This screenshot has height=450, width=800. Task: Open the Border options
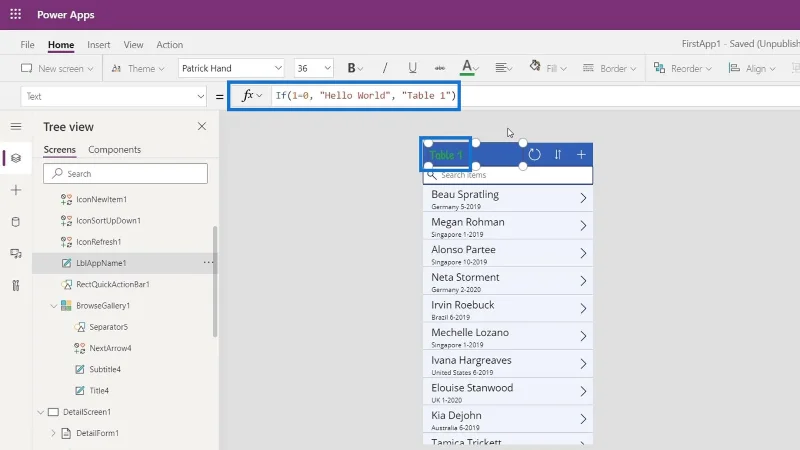(610, 68)
